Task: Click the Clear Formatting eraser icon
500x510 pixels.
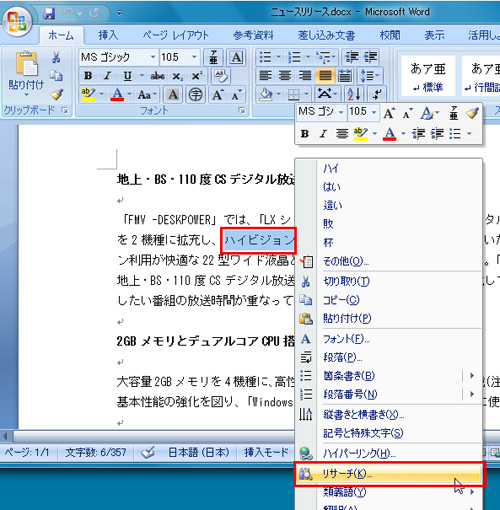Action: pyautogui.click(x=221, y=76)
